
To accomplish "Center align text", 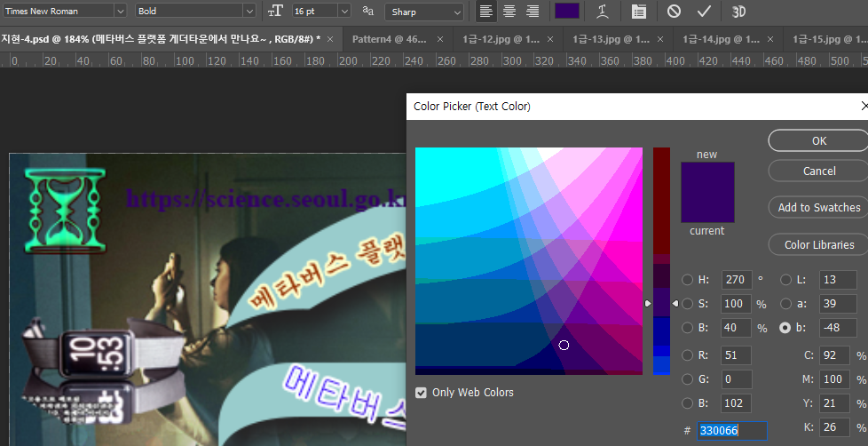I will [509, 11].
